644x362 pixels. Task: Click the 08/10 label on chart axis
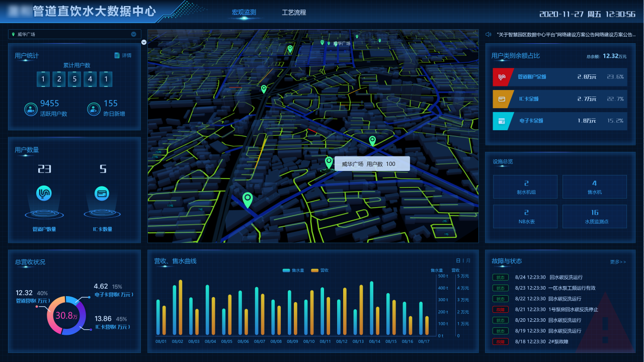309,341
